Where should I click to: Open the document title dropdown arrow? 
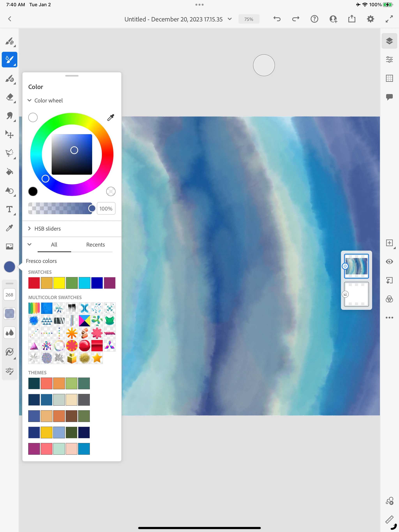(230, 19)
